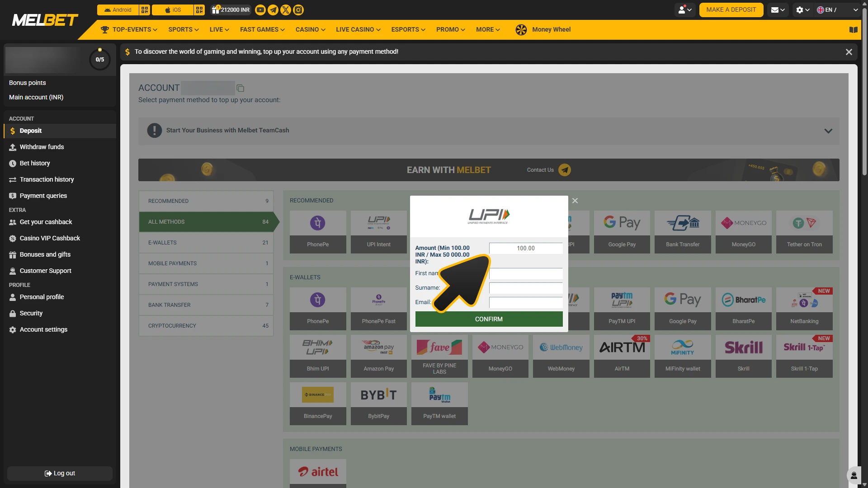Dismiss the top-up notification banner
The image size is (868, 488).
point(849,52)
